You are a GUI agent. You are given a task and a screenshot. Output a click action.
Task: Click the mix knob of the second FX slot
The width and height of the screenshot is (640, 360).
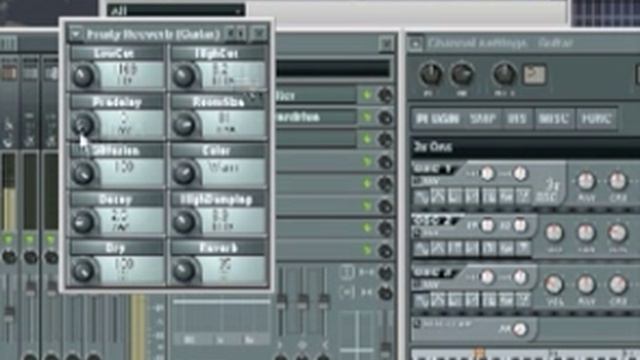[385, 118]
